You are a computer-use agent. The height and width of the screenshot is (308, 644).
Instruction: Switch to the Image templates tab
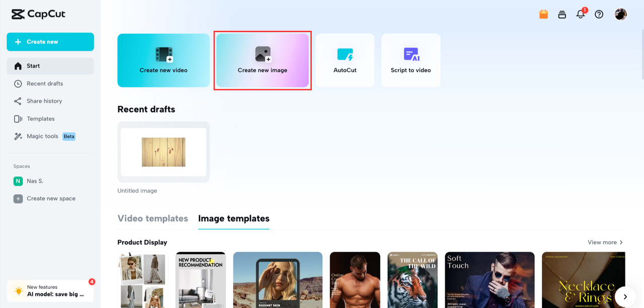tap(233, 219)
